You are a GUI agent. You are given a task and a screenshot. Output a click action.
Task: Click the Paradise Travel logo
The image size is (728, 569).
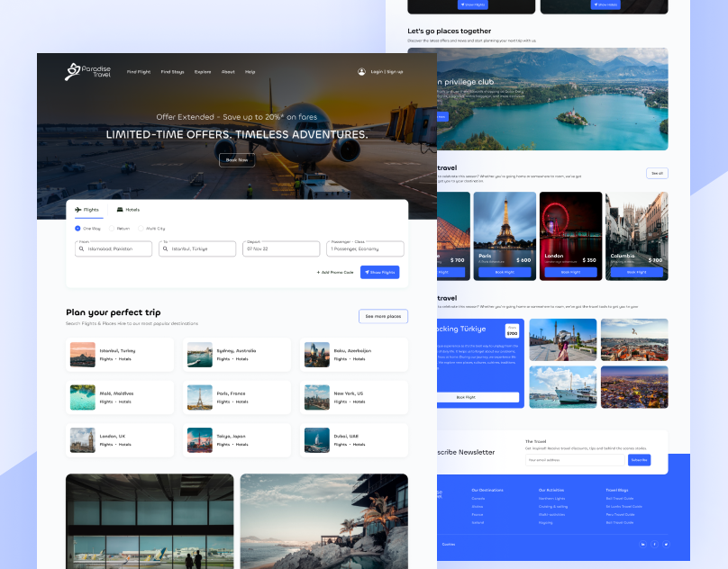(x=87, y=71)
